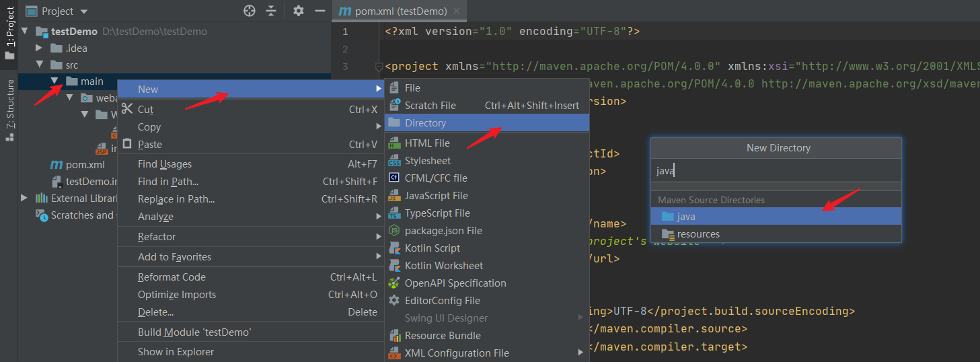Choose Cut in context menu

click(x=251, y=110)
